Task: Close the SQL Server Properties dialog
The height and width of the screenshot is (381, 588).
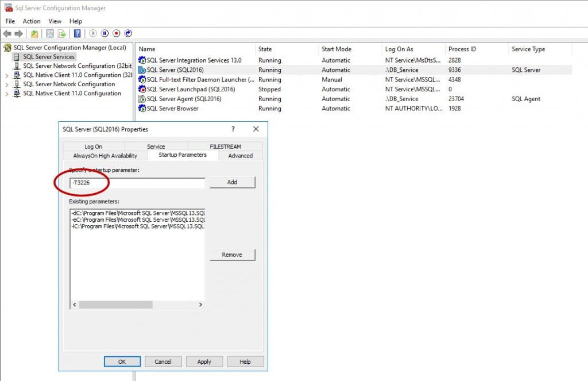Action: [x=256, y=129]
